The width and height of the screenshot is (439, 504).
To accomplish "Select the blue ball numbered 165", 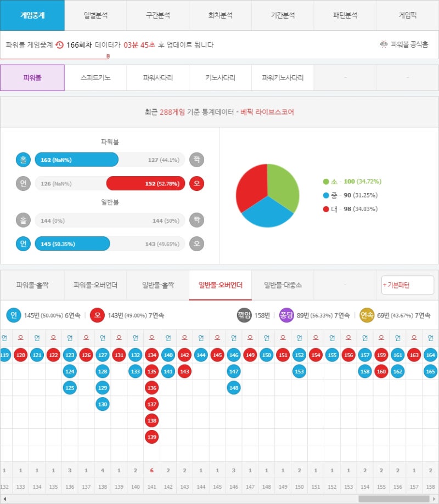I will coord(430,371).
